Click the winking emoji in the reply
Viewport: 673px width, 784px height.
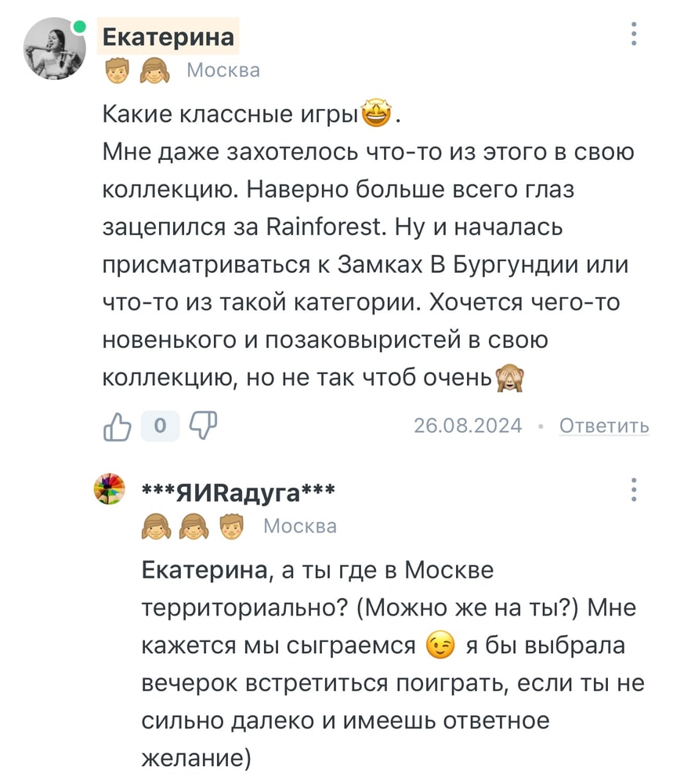[440, 645]
